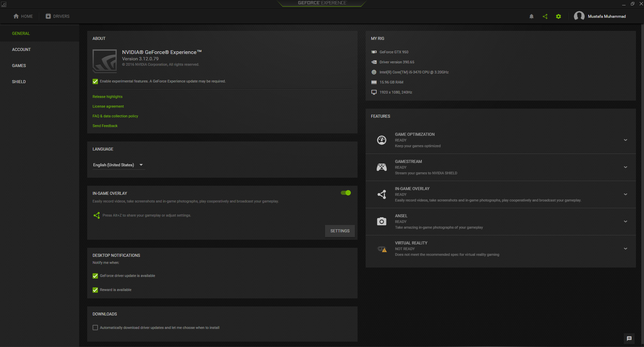The image size is (644, 347).
Task: Open the English (United States) language dropdown
Action: pyautogui.click(x=118, y=165)
